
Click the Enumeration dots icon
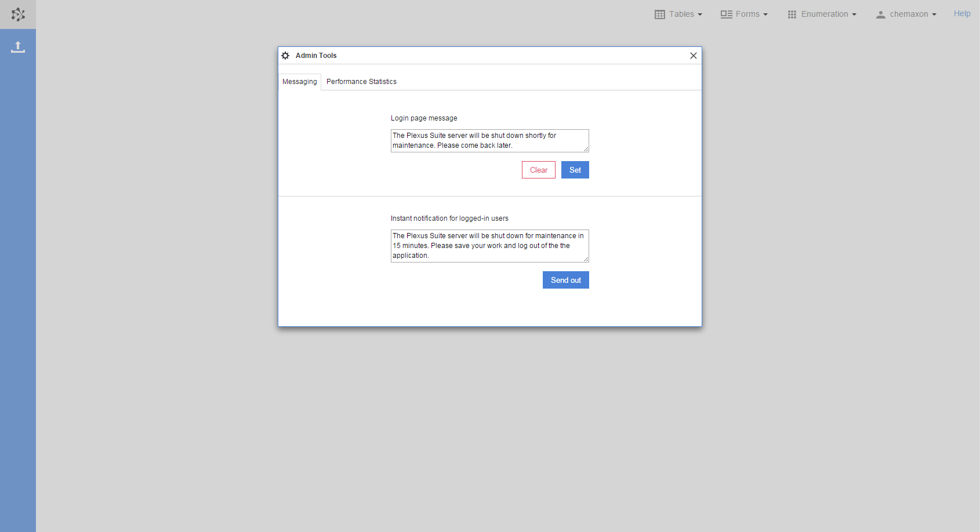click(x=792, y=14)
